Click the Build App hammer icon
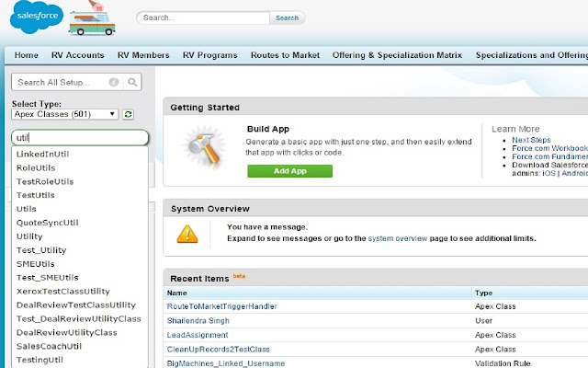Image resolution: width=588 pixels, height=368 pixels. tap(205, 148)
